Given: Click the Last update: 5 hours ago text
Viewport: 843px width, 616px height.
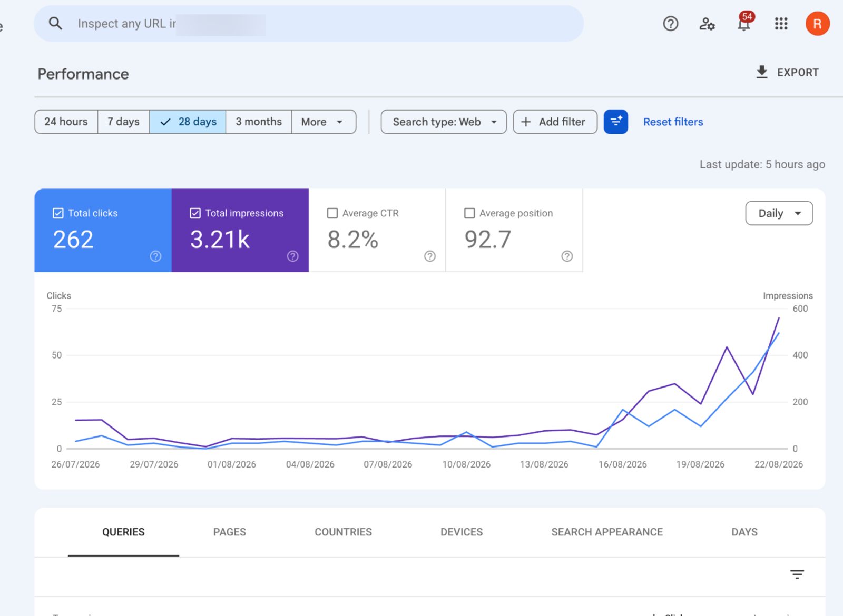Looking at the screenshot, I should (762, 164).
